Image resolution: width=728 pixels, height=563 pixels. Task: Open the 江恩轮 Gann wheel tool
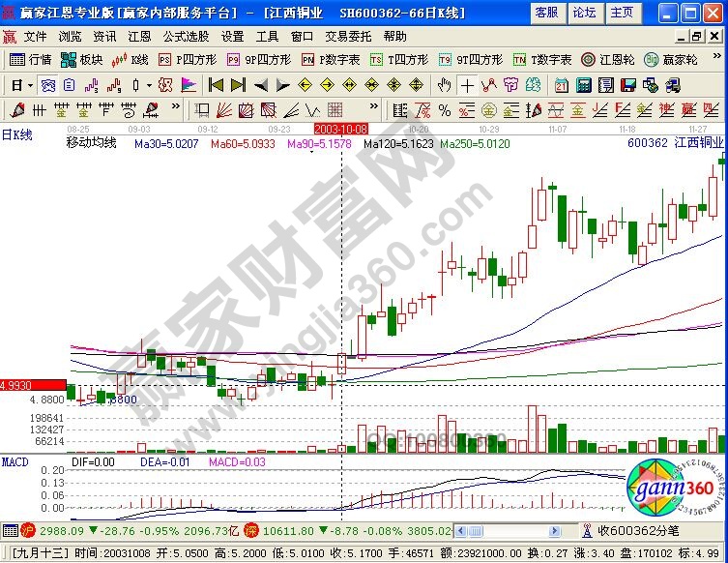(x=606, y=59)
